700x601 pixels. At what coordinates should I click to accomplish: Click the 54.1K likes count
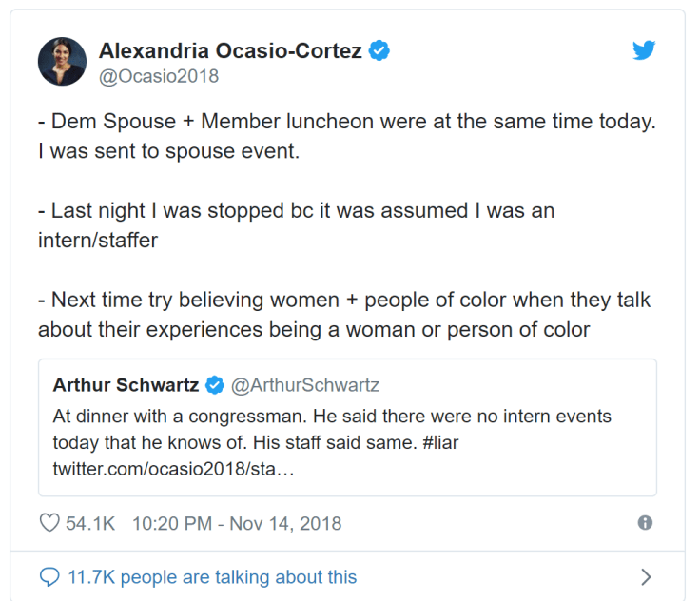(90, 523)
